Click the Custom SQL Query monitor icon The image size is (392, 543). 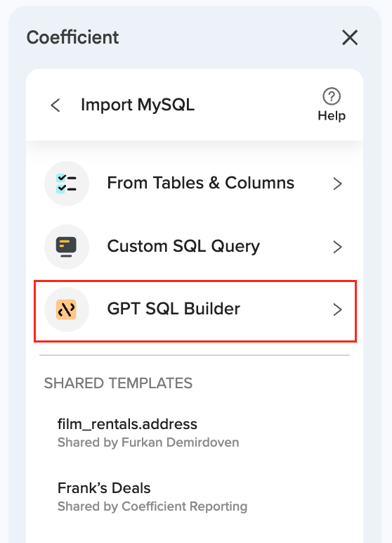pos(67,247)
